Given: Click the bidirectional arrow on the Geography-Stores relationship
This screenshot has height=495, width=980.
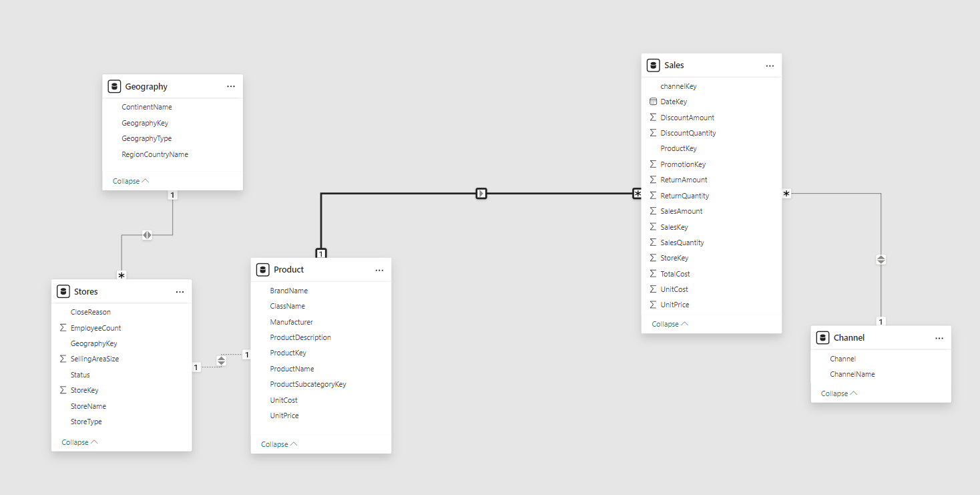Looking at the screenshot, I should tap(148, 234).
